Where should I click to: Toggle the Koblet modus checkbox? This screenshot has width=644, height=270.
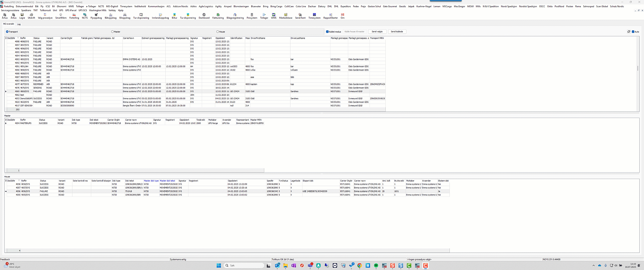coord(327,32)
